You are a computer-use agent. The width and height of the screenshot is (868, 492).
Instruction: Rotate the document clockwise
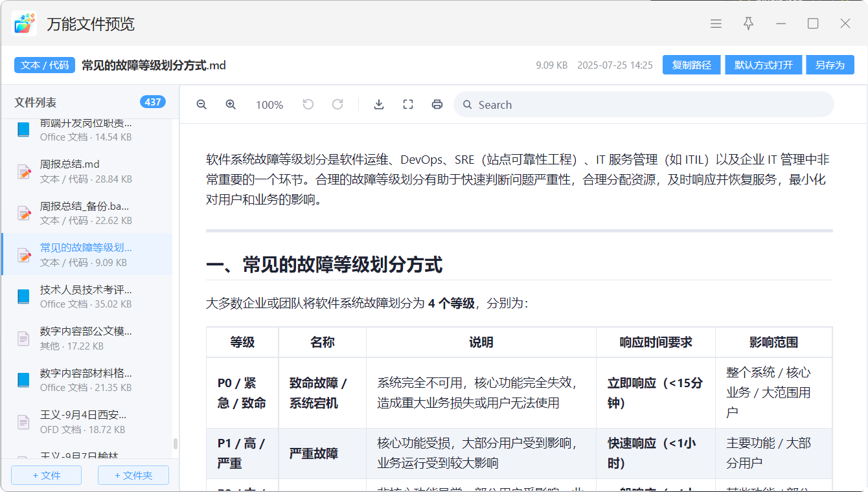(337, 104)
